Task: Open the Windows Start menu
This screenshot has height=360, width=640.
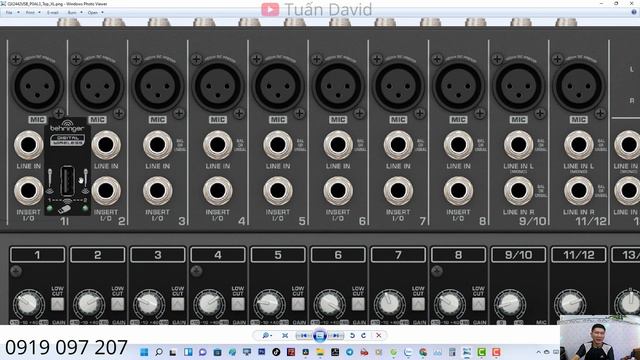Action: [144, 352]
